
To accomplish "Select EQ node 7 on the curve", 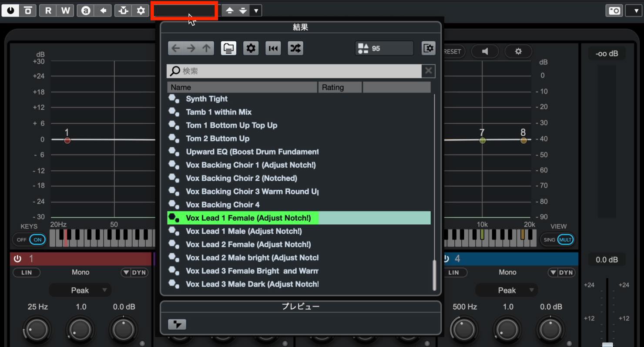I will coord(482,140).
